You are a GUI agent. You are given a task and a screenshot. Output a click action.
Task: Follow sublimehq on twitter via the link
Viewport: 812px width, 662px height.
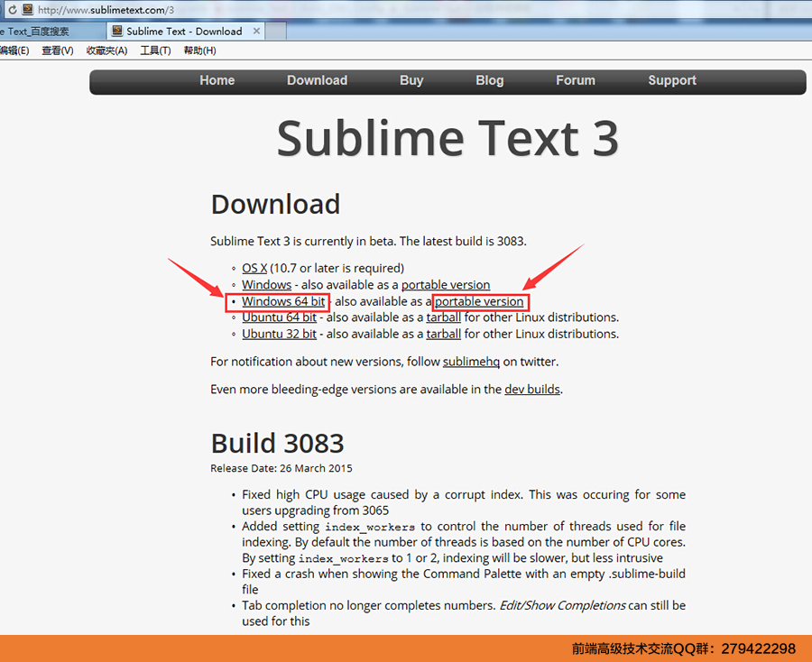pyautogui.click(x=472, y=361)
